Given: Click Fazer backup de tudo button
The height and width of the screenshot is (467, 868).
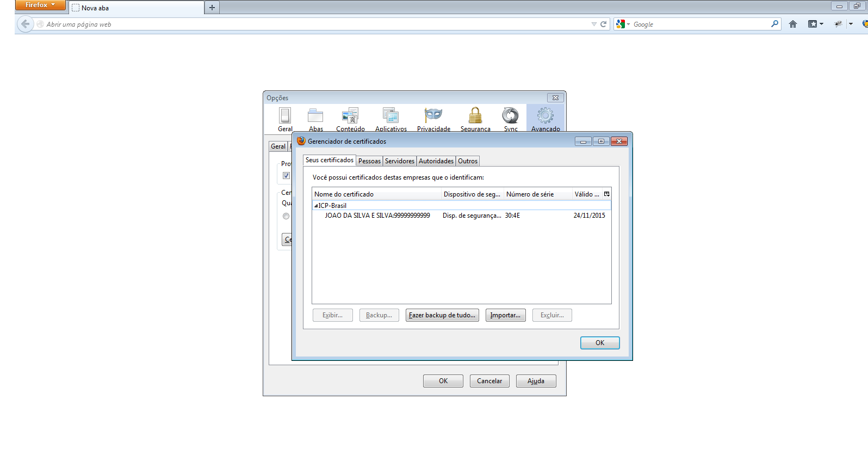Looking at the screenshot, I should click(442, 315).
